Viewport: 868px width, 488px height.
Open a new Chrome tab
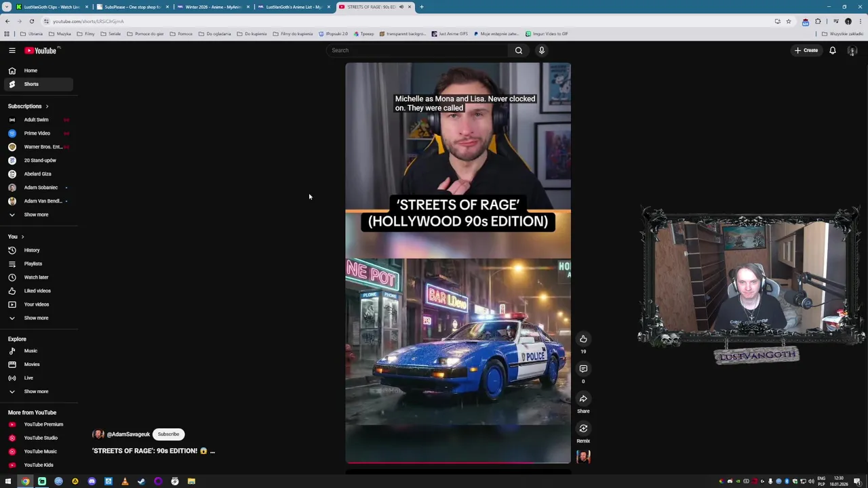click(421, 7)
